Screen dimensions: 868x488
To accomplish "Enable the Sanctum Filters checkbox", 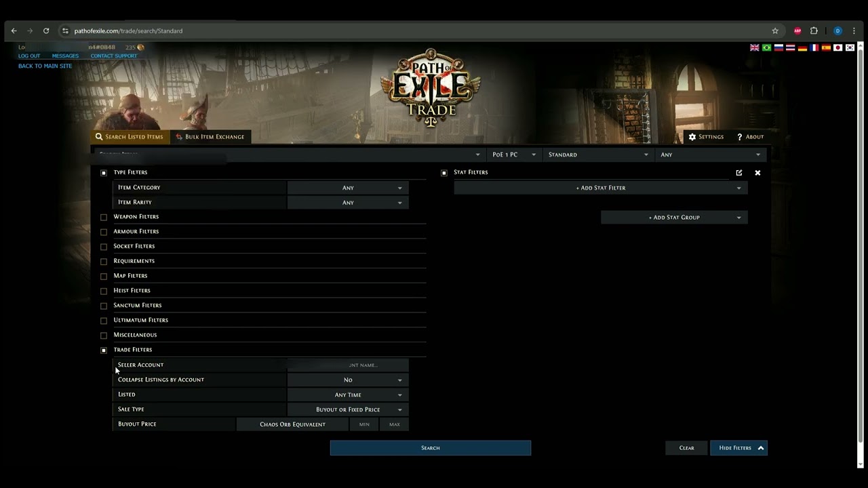I will pyautogui.click(x=104, y=306).
